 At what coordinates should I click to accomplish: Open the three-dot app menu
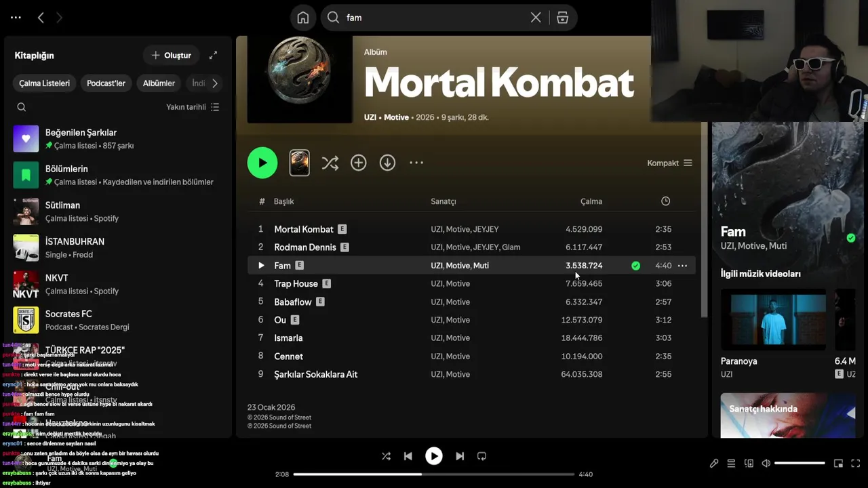click(16, 18)
